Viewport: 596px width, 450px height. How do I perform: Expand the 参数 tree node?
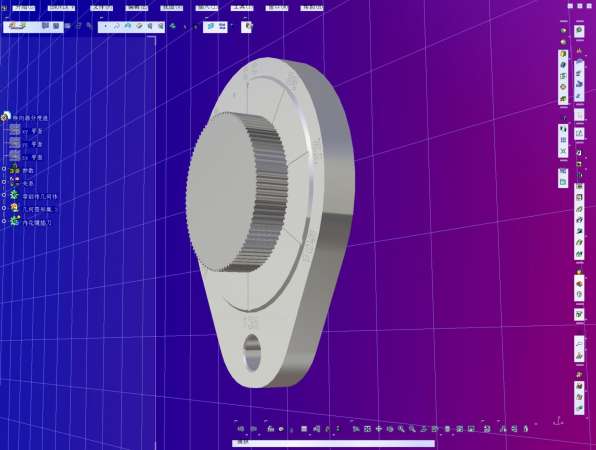pyautogui.click(x=4, y=170)
